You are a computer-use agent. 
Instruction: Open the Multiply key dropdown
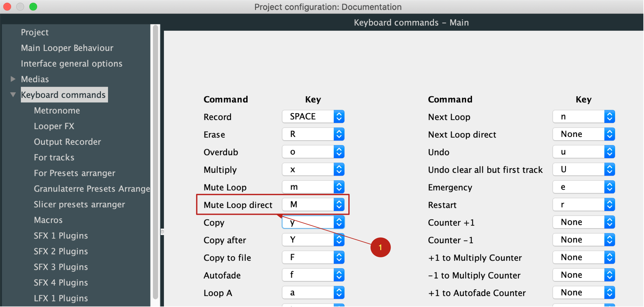313,169
